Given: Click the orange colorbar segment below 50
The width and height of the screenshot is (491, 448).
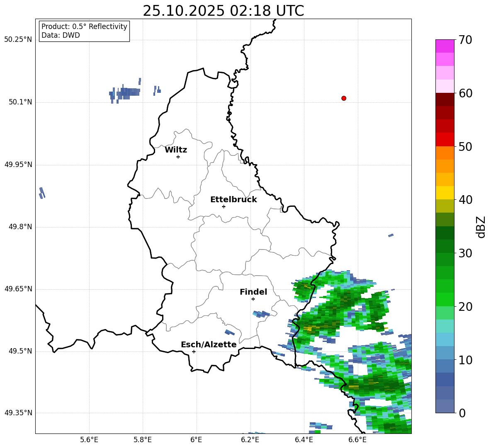Looking at the screenshot, I should click(x=445, y=153).
